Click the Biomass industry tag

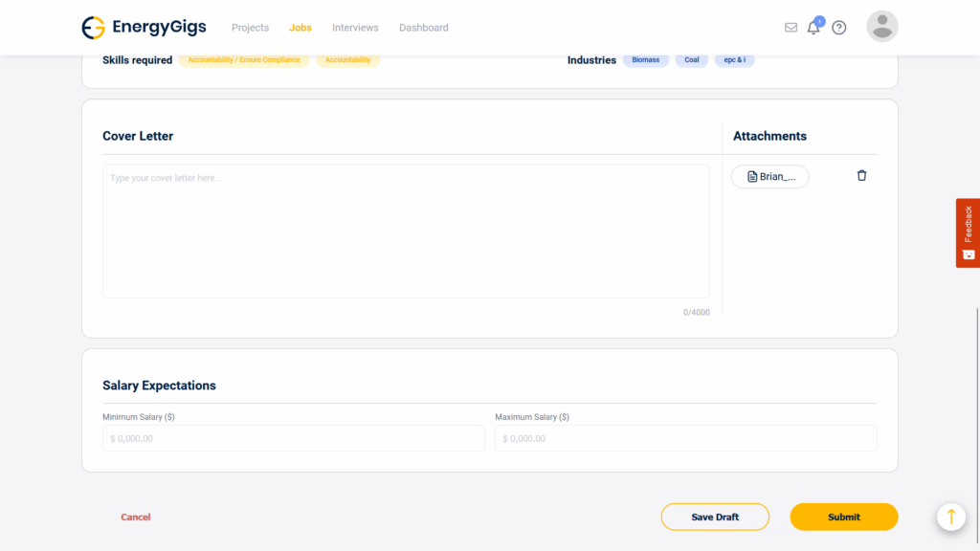click(645, 60)
